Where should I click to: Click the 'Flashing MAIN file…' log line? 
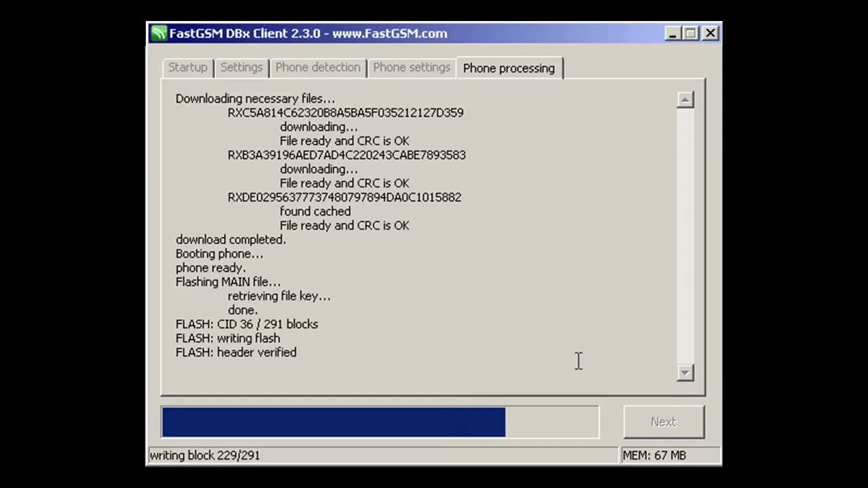click(x=228, y=282)
